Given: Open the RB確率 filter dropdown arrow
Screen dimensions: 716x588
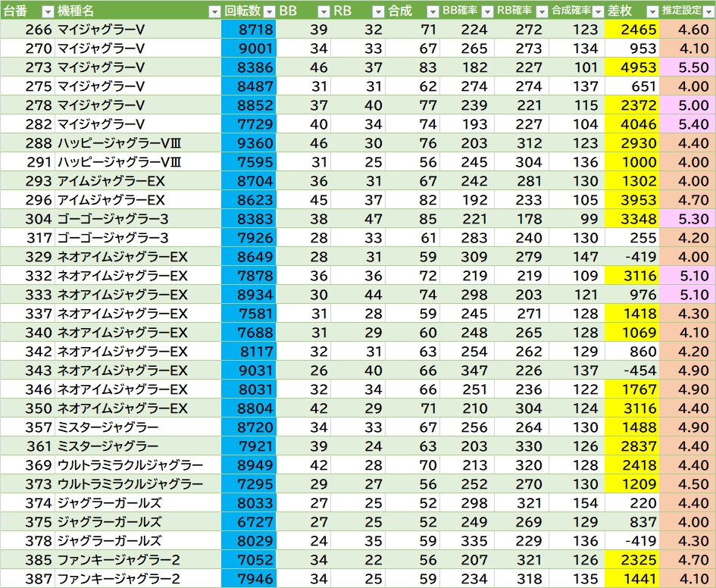Looking at the screenshot, I should (x=541, y=11).
